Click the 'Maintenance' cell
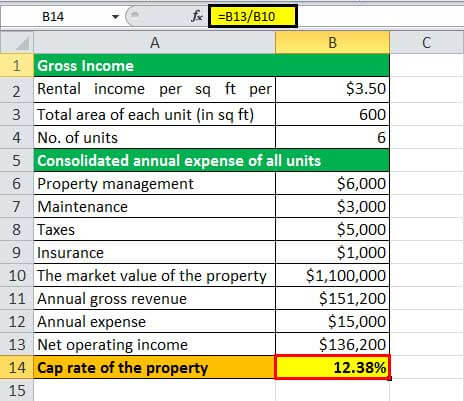This screenshot has width=464, height=401. click(x=154, y=206)
